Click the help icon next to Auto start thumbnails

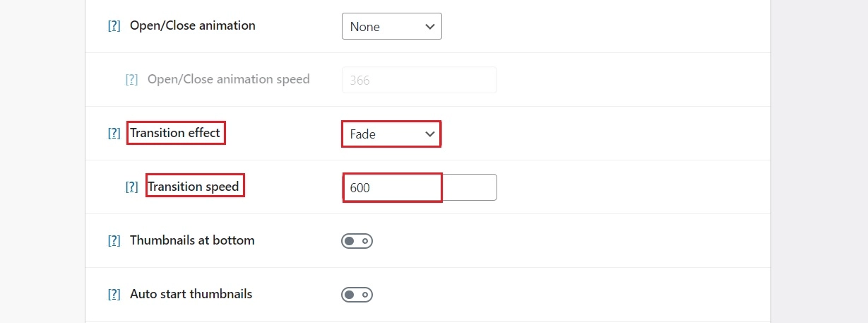click(x=114, y=295)
